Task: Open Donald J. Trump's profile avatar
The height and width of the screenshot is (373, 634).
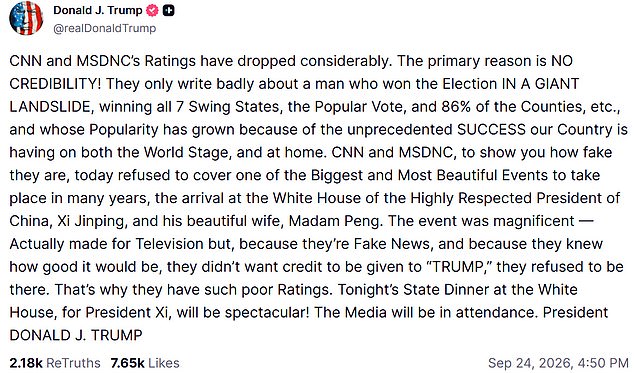Action: [x=26, y=18]
